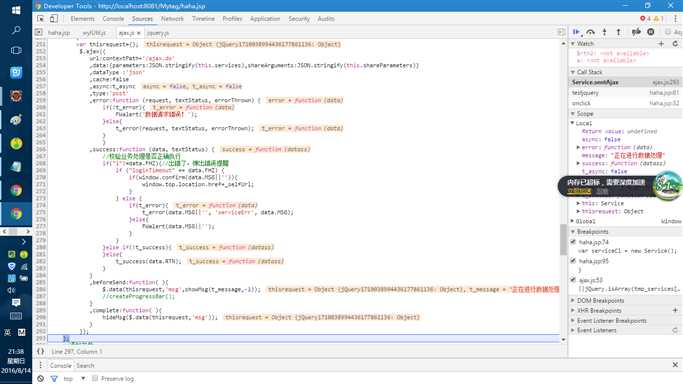
Task: Open the Security panel
Action: click(x=299, y=19)
